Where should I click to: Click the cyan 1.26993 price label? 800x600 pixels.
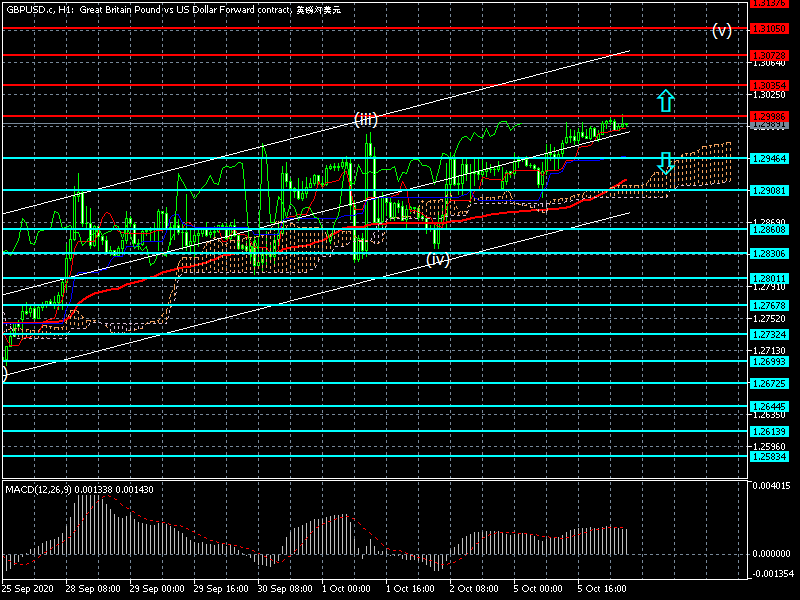coord(769,362)
